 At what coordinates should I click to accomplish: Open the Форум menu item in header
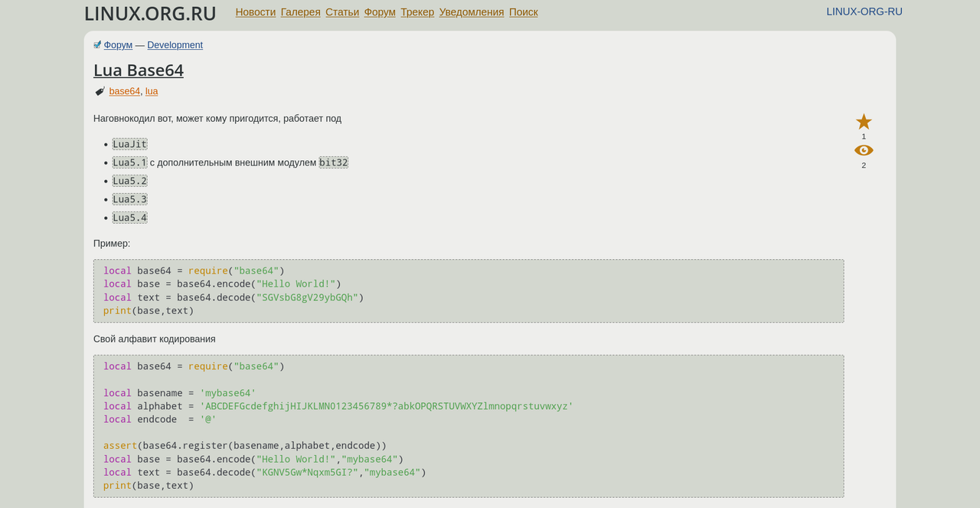coord(380,12)
